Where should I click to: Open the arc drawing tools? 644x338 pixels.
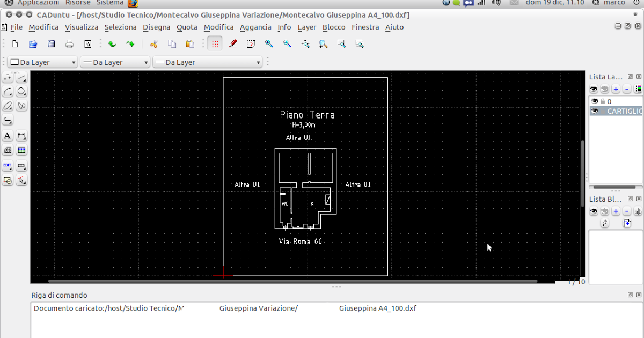[x=8, y=92]
